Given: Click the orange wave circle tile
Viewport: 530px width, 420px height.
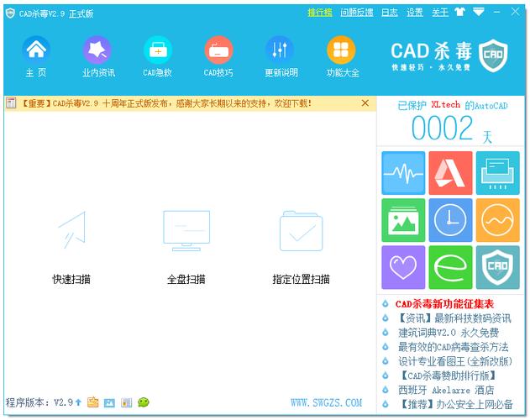Looking at the screenshot, I should (x=498, y=220).
